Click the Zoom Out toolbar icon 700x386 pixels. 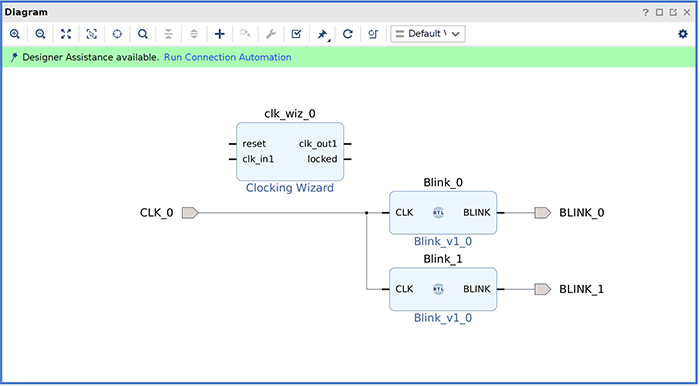click(40, 34)
